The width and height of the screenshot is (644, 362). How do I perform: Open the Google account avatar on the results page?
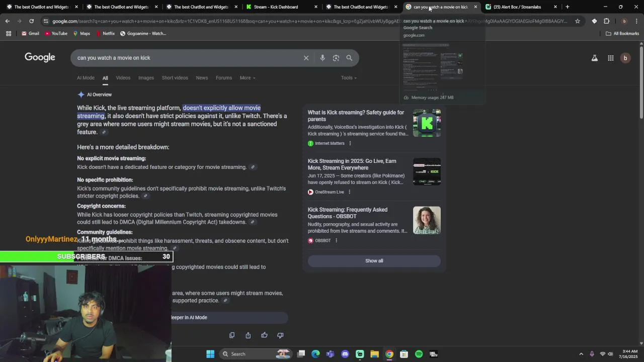625,58
